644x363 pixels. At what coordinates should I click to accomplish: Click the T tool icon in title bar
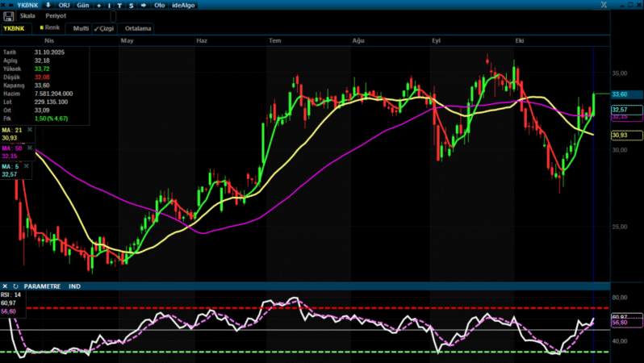tap(119, 5)
